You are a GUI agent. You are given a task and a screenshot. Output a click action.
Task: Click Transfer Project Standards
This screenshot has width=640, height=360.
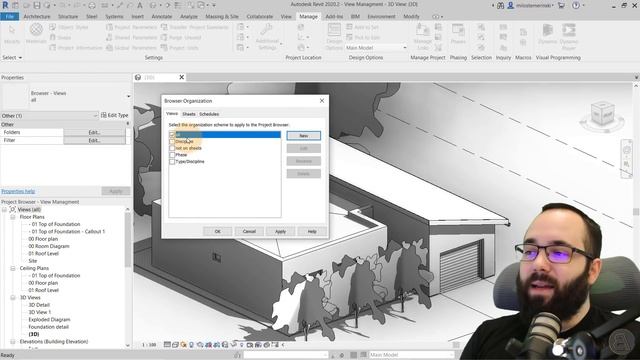click(195, 27)
